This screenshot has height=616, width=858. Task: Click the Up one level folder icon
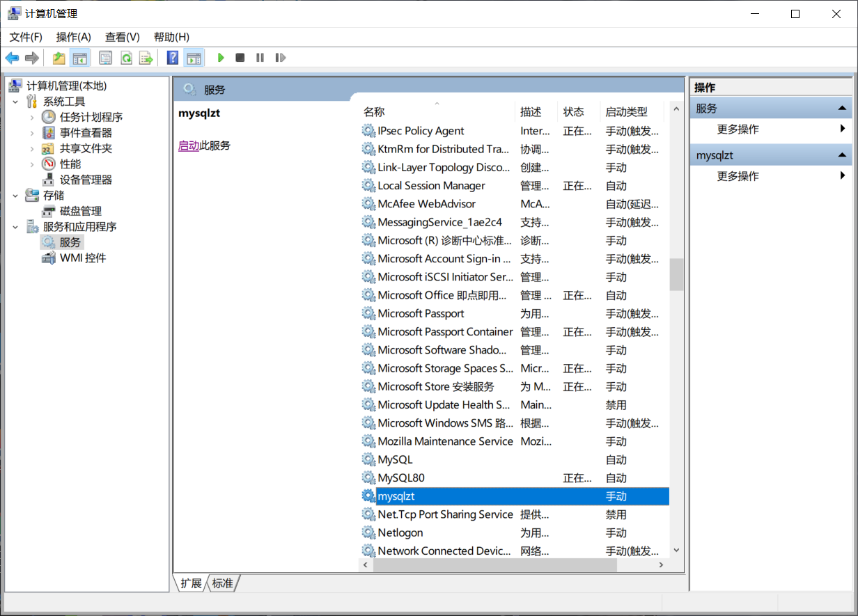click(59, 58)
